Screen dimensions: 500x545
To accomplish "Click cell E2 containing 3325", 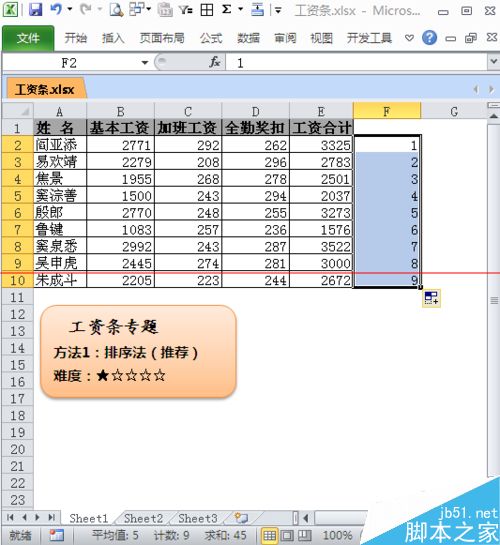I will pyautogui.click(x=321, y=145).
